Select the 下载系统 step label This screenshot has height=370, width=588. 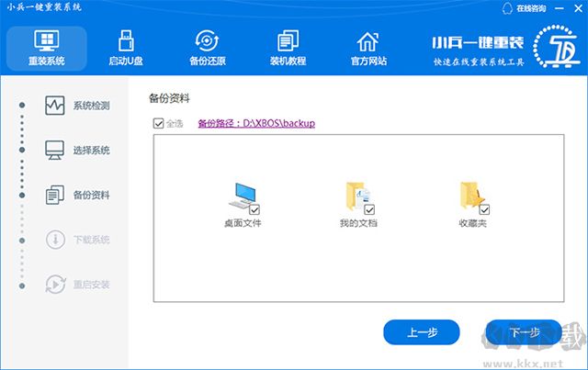pyautogui.click(x=92, y=240)
